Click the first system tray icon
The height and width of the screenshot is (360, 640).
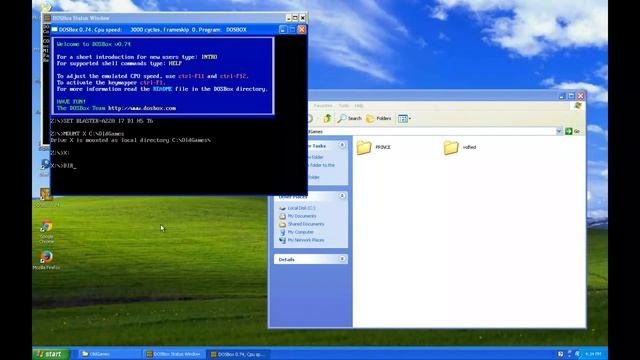tap(560, 354)
